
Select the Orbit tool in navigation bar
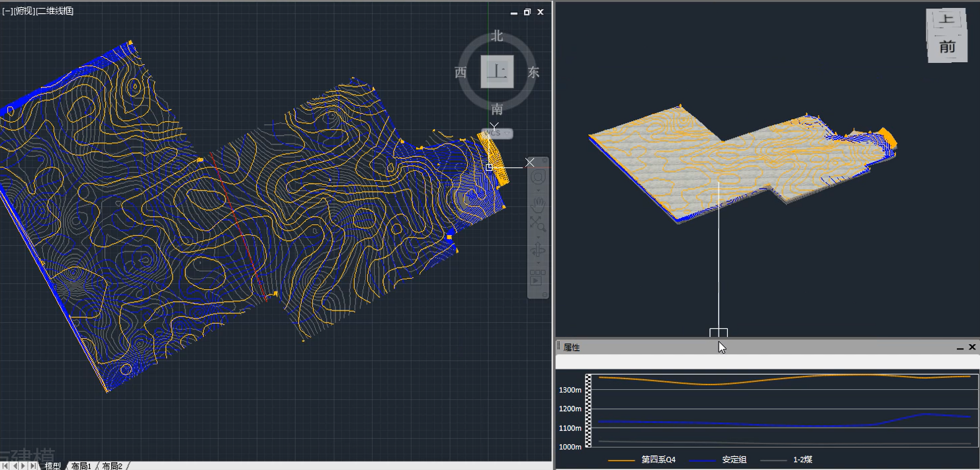(538, 250)
